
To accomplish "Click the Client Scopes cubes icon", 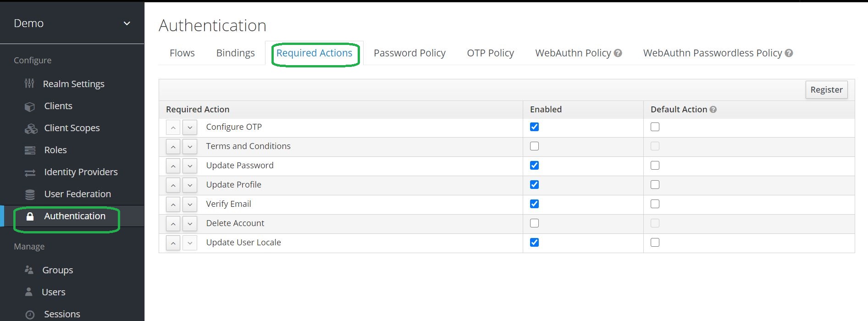I will 31,128.
